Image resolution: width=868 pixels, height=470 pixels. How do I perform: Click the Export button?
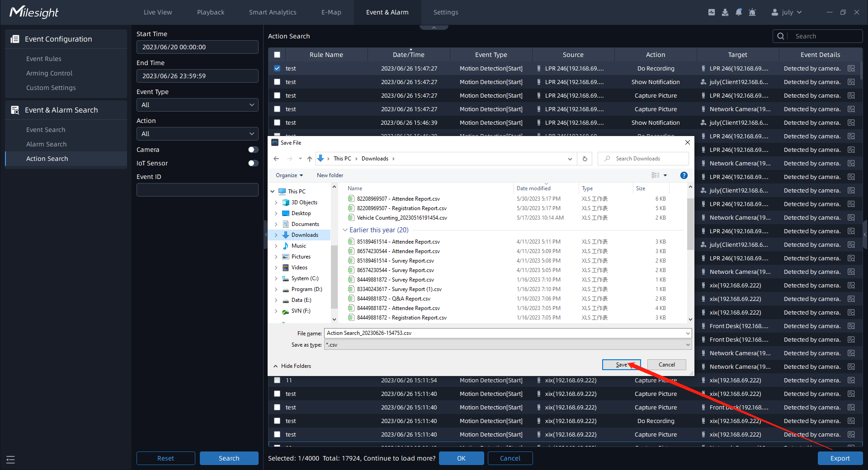coord(840,458)
